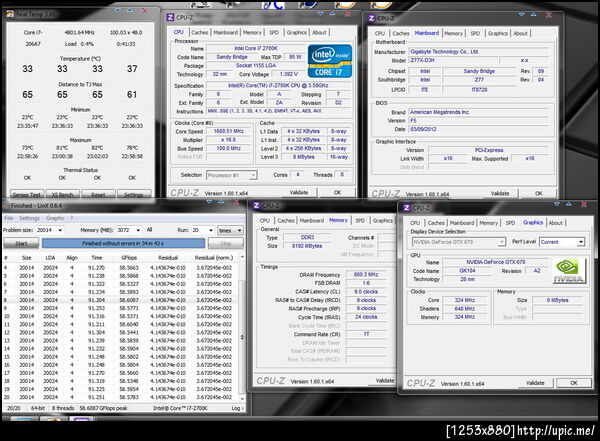Click OK in CPU-Z Mainboard window
Screen dimensions: 600x441
[x=538, y=193]
